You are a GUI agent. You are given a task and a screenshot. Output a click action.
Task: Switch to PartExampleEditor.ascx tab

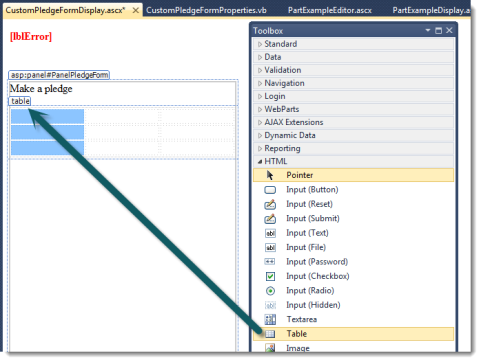coord(330,10)
